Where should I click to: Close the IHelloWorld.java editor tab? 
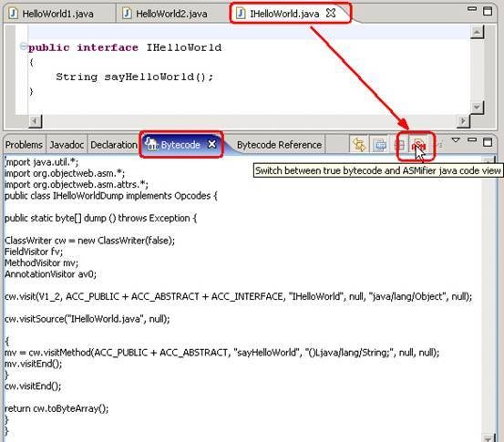coord(331,13)
